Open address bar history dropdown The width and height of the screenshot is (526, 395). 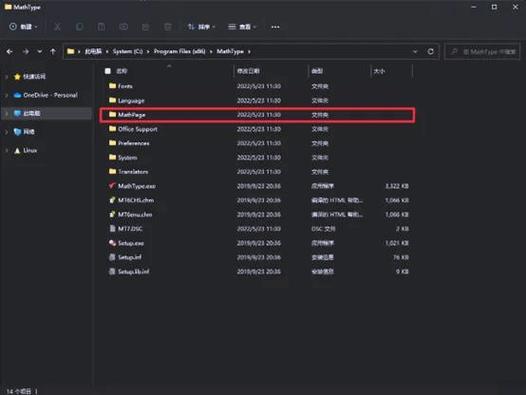click(x=415, y=52)
